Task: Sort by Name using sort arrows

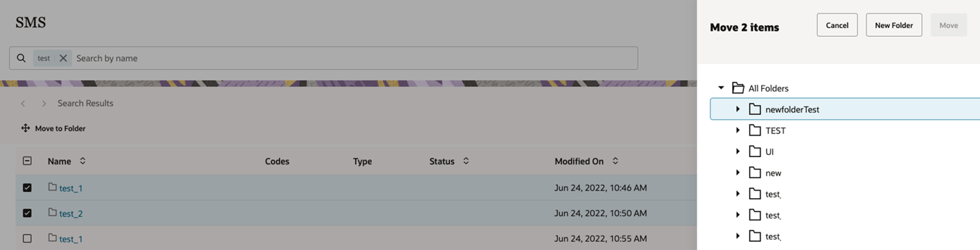Action: [83, 161]
